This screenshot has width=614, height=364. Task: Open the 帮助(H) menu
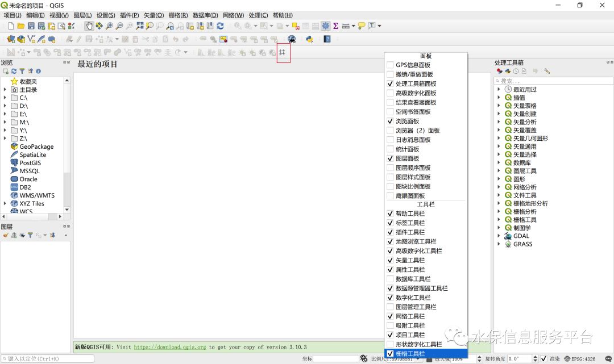pos(283,15)
